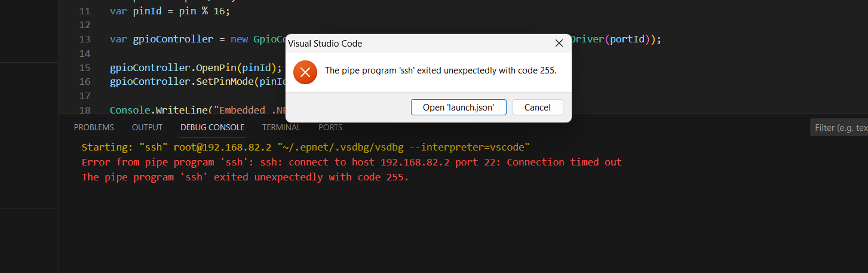The height and width of the screenshot is (273, 868).
Task: Click the Console.WriteLine statement on line 18
Action: pyautogui.click(x=198, y=110)
